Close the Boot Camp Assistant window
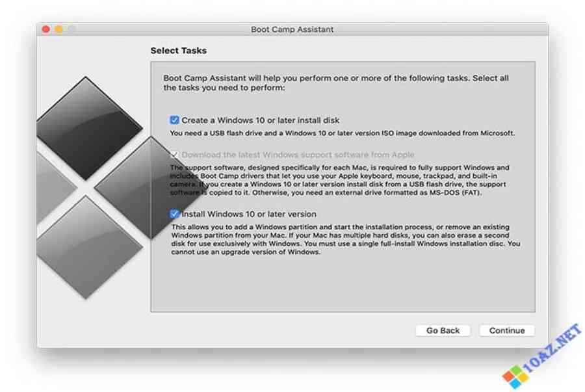Viewport: 585px width, 392px height. [46, 29]
